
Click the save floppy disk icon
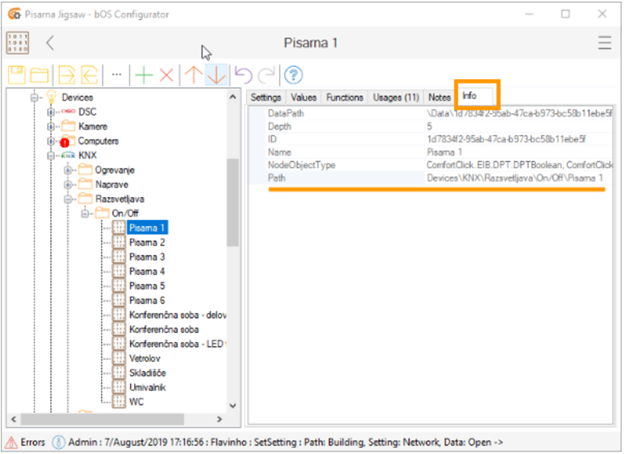tap(18, 75)
